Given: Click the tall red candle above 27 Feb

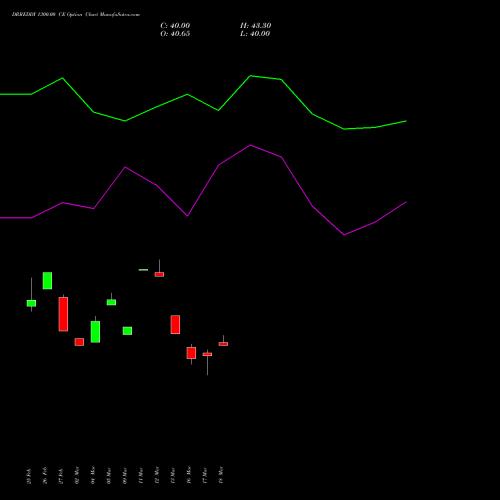Looking at the screenshot, I should 63,314.
